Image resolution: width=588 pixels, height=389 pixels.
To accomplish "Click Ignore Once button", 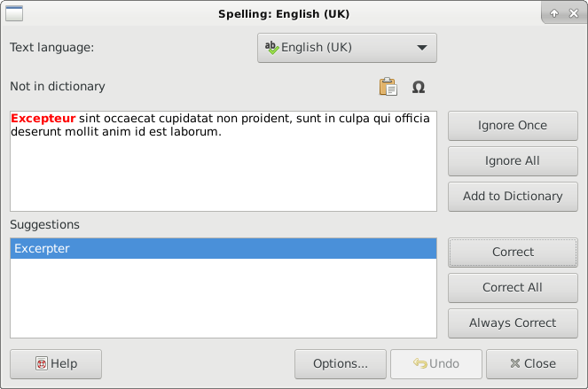I will [513, 126].
